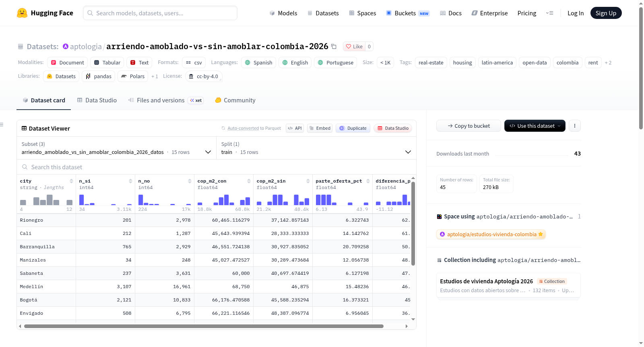Image resolution: width=644 pixels, height=347 pixels.
Task: Click the cc-by-4.0 license tag
Action: coord(204,76)
